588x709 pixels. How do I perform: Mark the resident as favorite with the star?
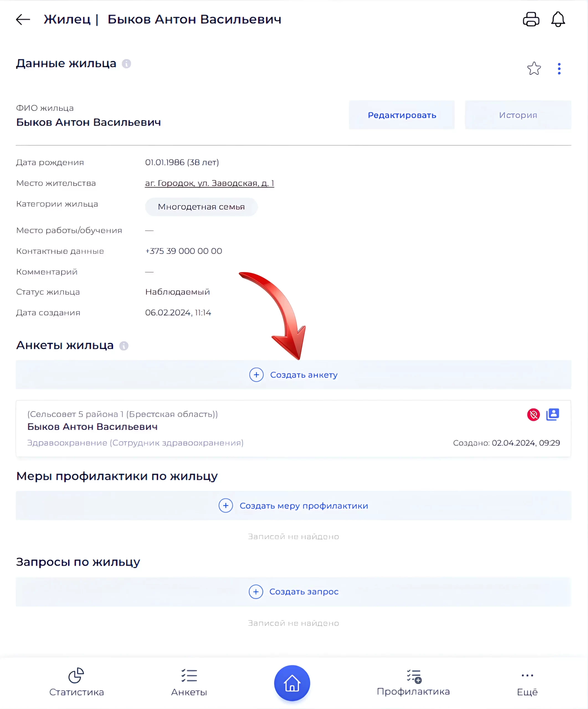tap(534, 68)
